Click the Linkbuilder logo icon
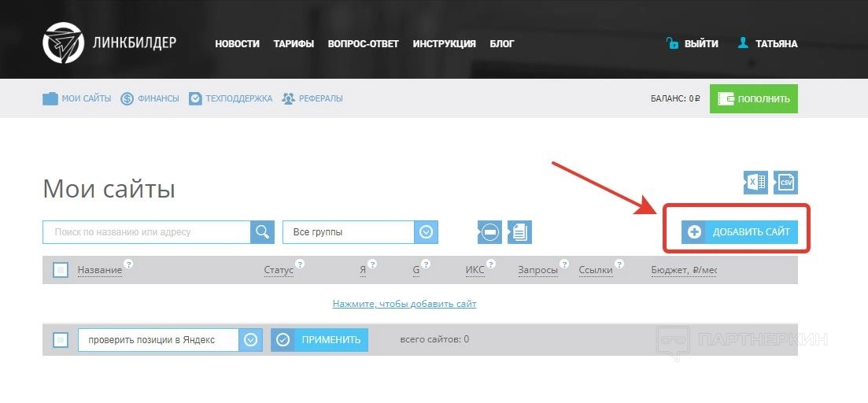Viewport: 868px width, 403px height. tap(63, 43)
